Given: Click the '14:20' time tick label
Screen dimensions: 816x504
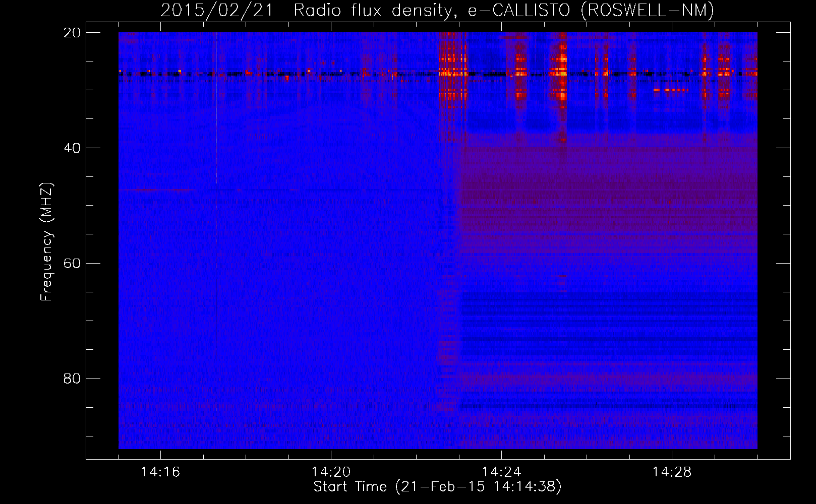Looking at the screenshot, I should click(331, 472).
